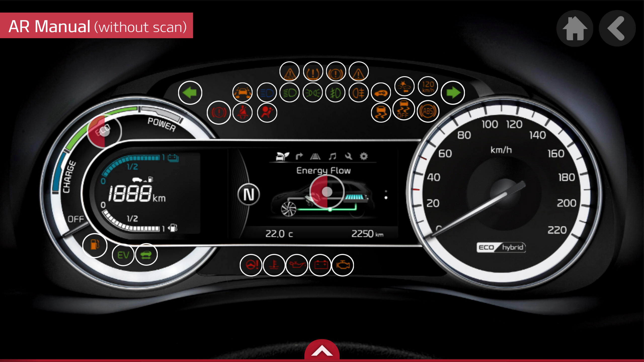Expand the bottom red chevron panel
This screenshot has height=362, width=644.
click(322, 351)
